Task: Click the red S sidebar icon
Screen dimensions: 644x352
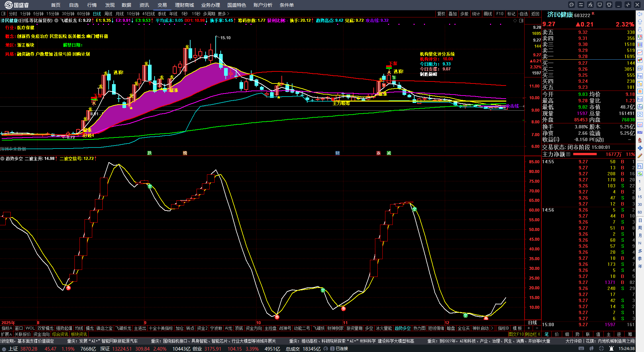Action: coord(640,140)
